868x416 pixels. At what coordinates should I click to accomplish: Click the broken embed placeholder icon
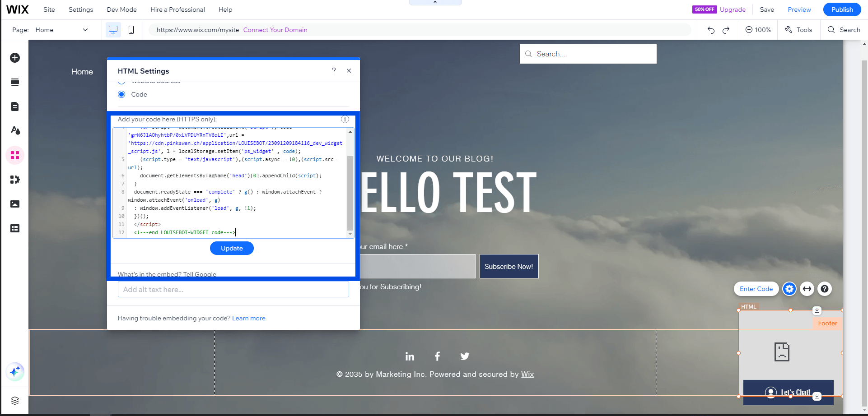(782, 352)
